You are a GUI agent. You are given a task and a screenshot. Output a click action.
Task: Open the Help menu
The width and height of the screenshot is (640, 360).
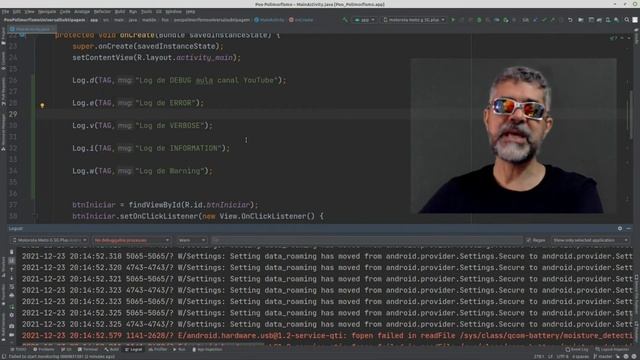pos(190,12)
